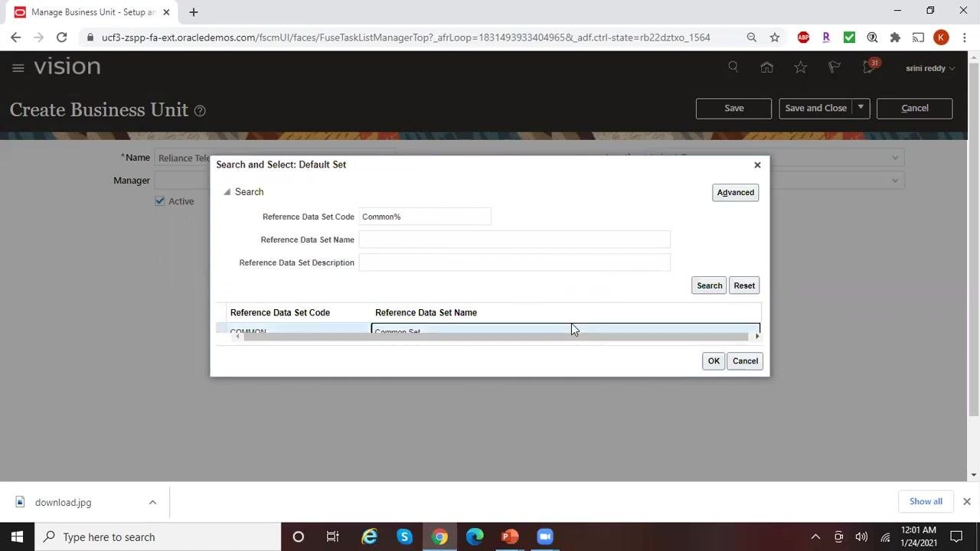Click Show all downloads link
Image resolution: width=980 pixels, height=551 pixels.
tap(926, 502)
